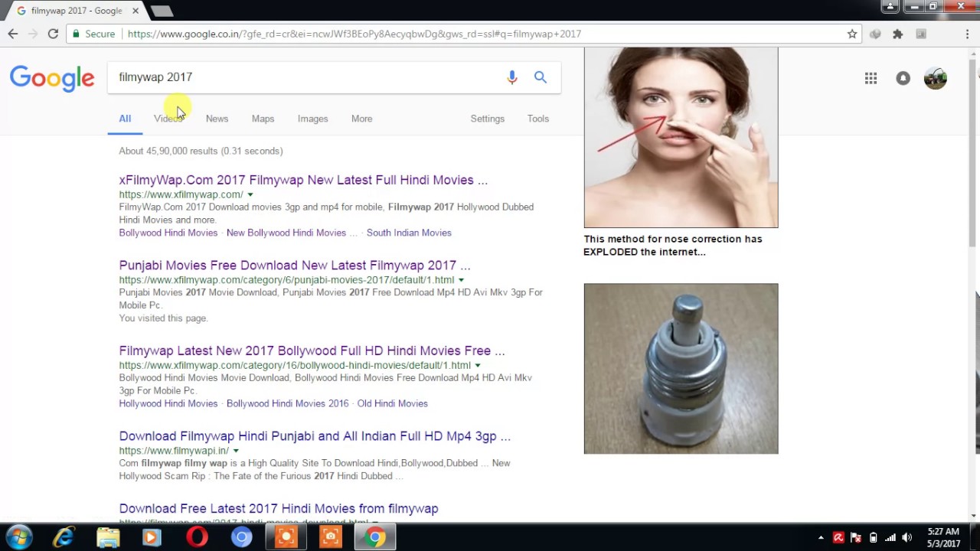
Task: Open the South Indian Movies sitelink
Action: [409, 233]
